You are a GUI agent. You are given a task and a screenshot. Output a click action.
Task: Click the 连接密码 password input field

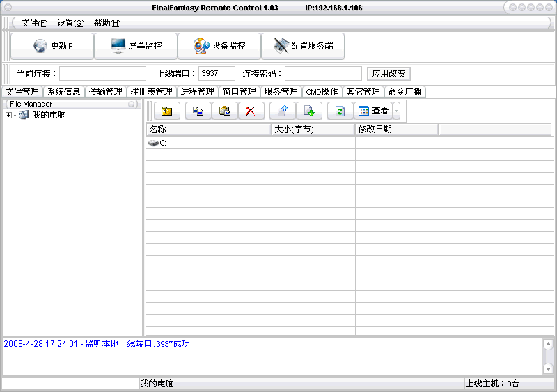click(x=323, y=74)
